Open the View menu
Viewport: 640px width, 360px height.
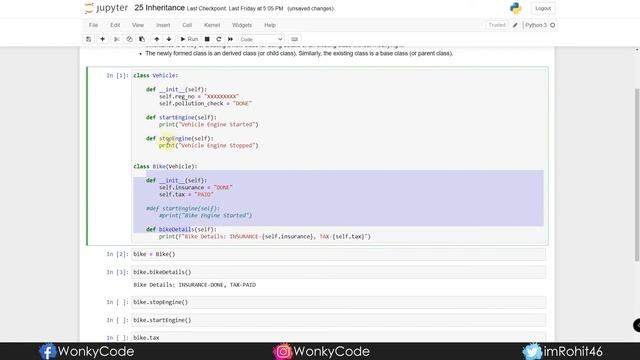tap(138, 25)
